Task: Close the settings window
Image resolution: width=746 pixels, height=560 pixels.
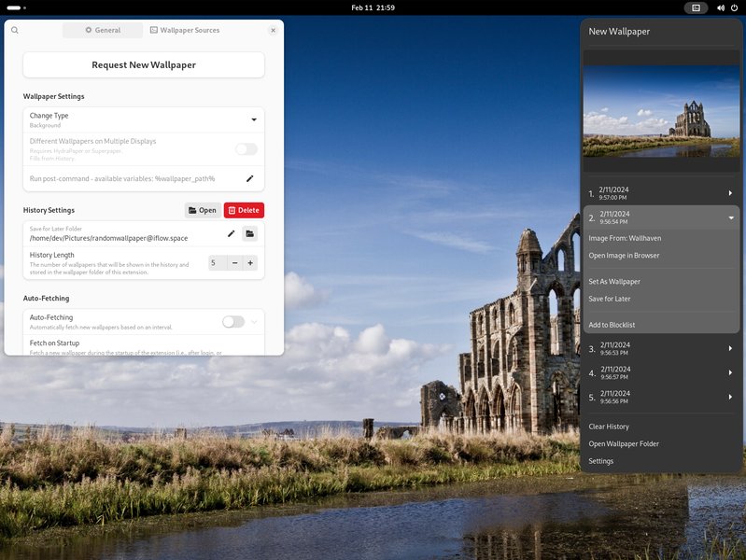Action: pyautogui.click(x=273, y=30)
